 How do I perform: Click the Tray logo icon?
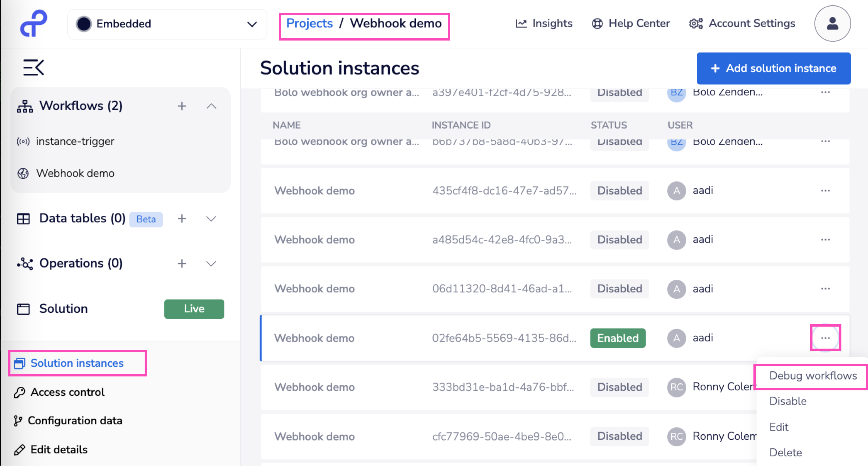click(x=34, y=24)
